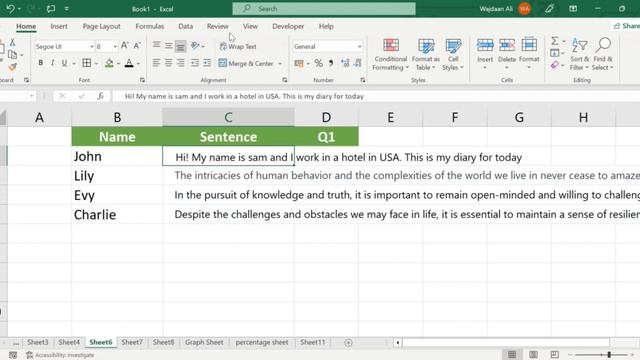Click the Fill down icon

555,53
